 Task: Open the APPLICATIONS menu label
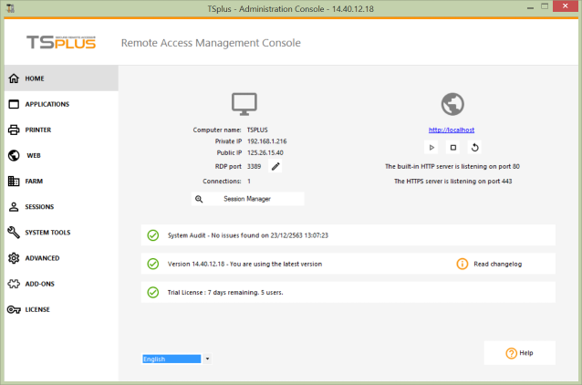coord(47,104)
